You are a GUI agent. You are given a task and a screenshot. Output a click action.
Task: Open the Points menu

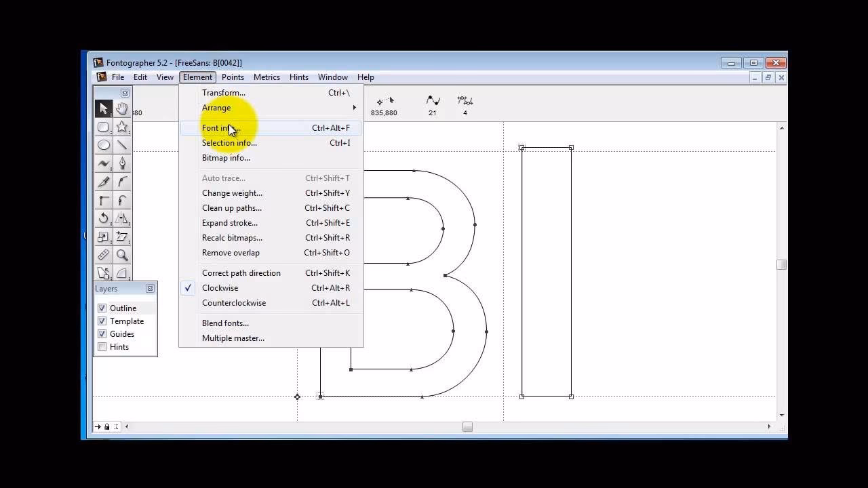[x=233, y=77]
